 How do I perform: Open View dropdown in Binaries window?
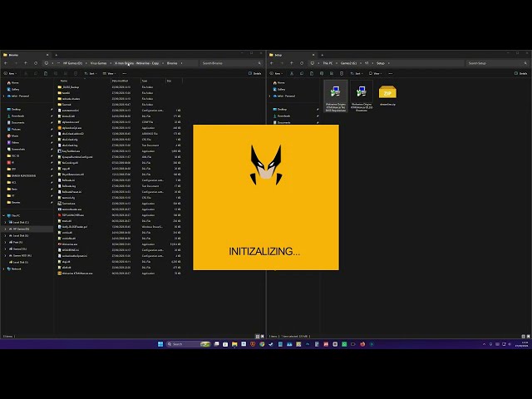click(x=109, y=73)
